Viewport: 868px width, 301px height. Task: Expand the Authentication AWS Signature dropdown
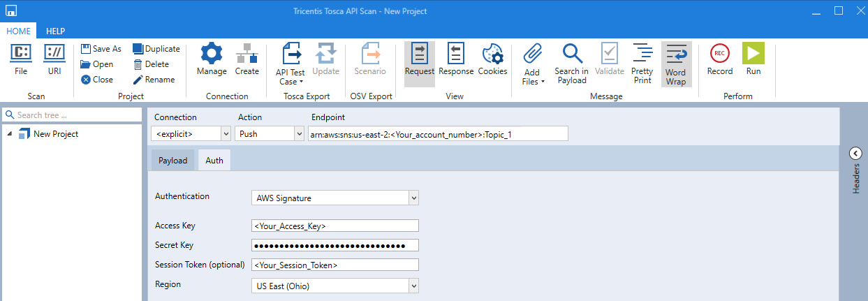(x=413, y=198)
